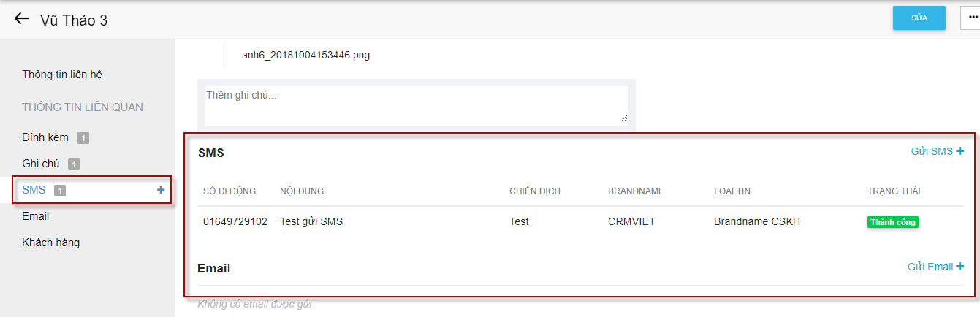Click the Ghi chú count badge

click(x=74, y=164)
